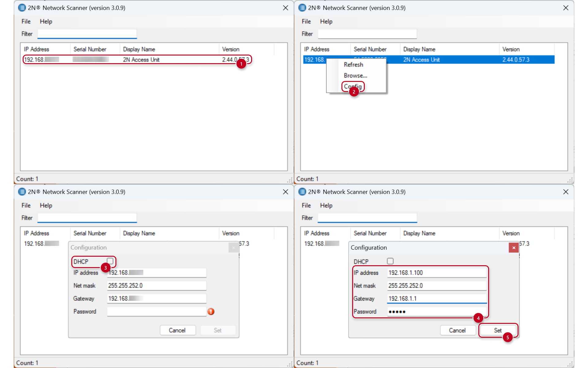The width and height of the screenshot is (588, 368).
Task: Click the Serial Number column header in the top-right window
Action: pyautogui.click(x=375, y=49)
